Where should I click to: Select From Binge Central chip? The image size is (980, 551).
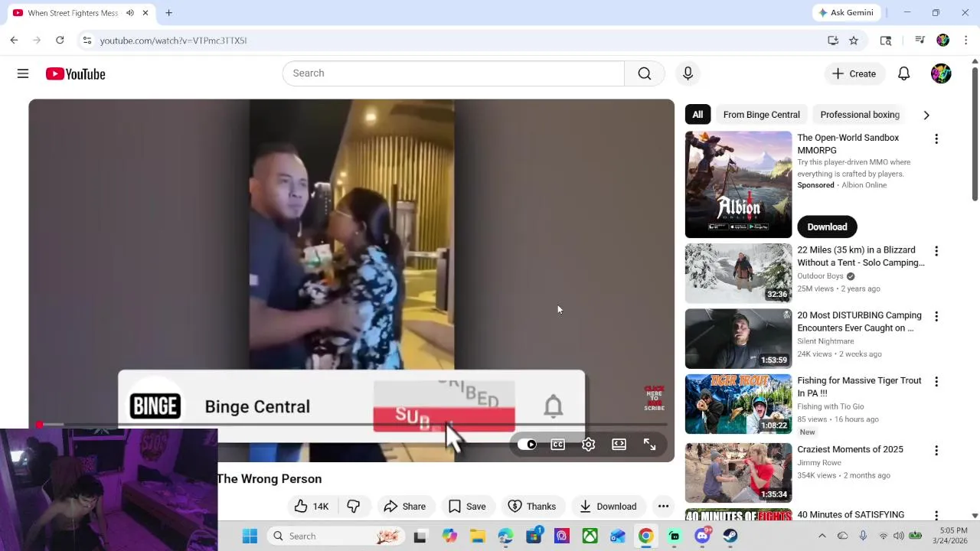pyautogui.click(x=761, y=115)
